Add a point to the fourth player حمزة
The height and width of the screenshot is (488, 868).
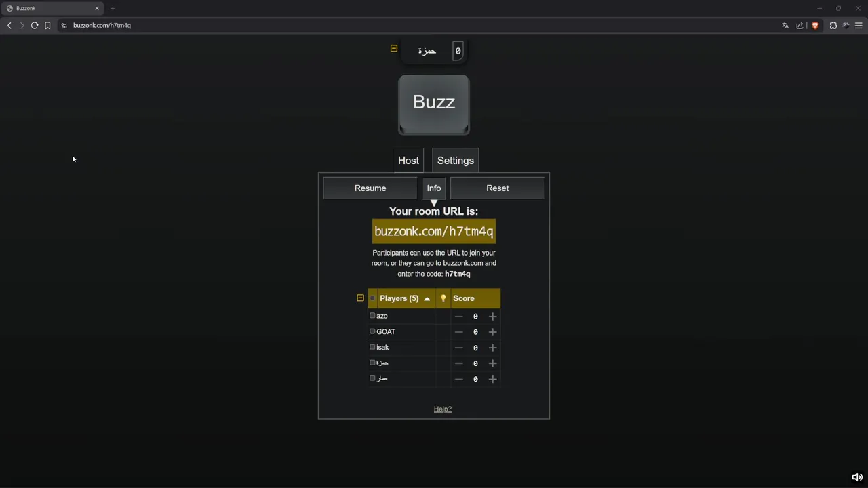click(493, 363)
